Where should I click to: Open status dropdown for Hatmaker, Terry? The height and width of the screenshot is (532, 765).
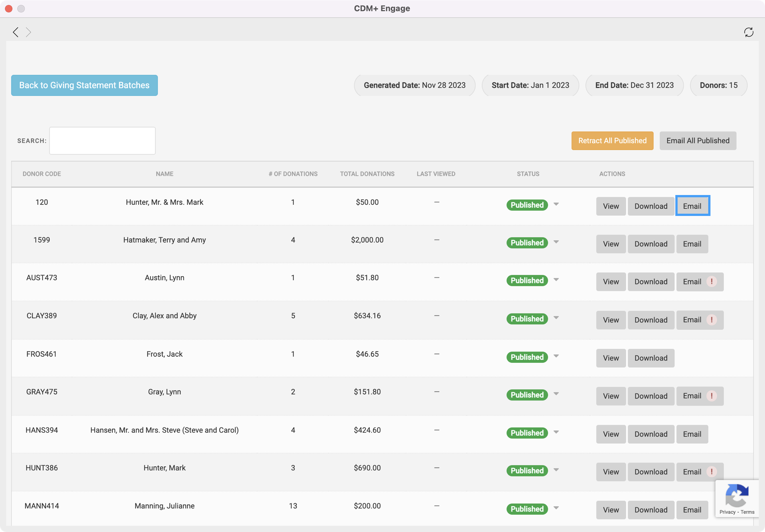pos(556,242)
